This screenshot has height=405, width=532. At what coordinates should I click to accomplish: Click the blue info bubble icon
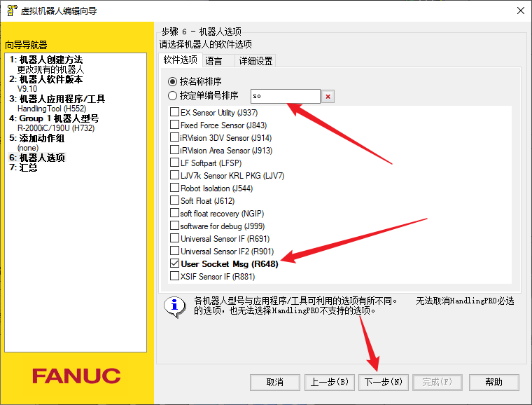[x=174, y=306]
